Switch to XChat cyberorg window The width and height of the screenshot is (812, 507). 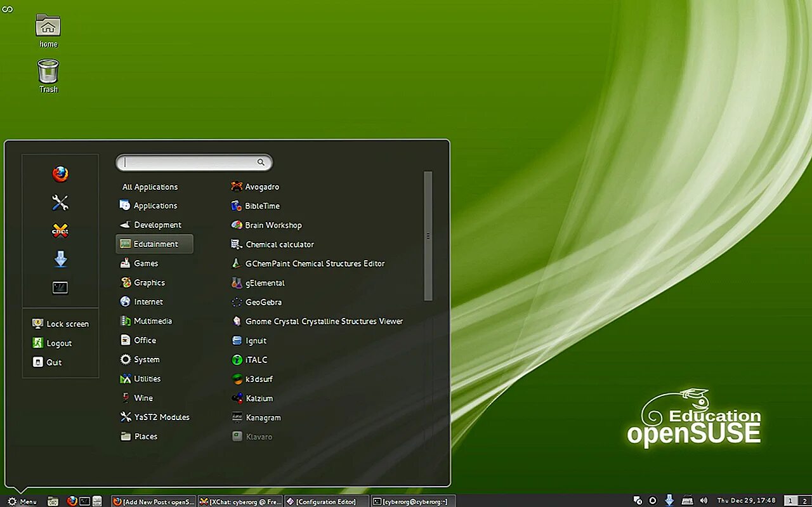240,501
